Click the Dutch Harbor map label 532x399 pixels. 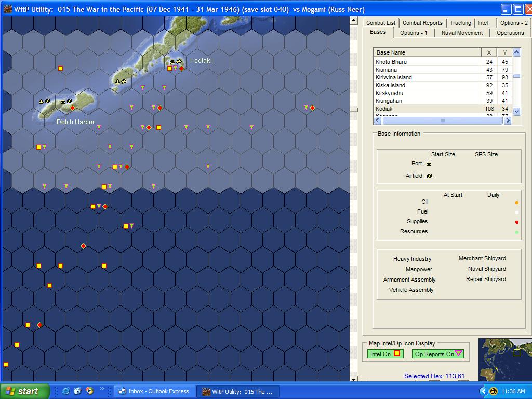[x=75, y=122]
